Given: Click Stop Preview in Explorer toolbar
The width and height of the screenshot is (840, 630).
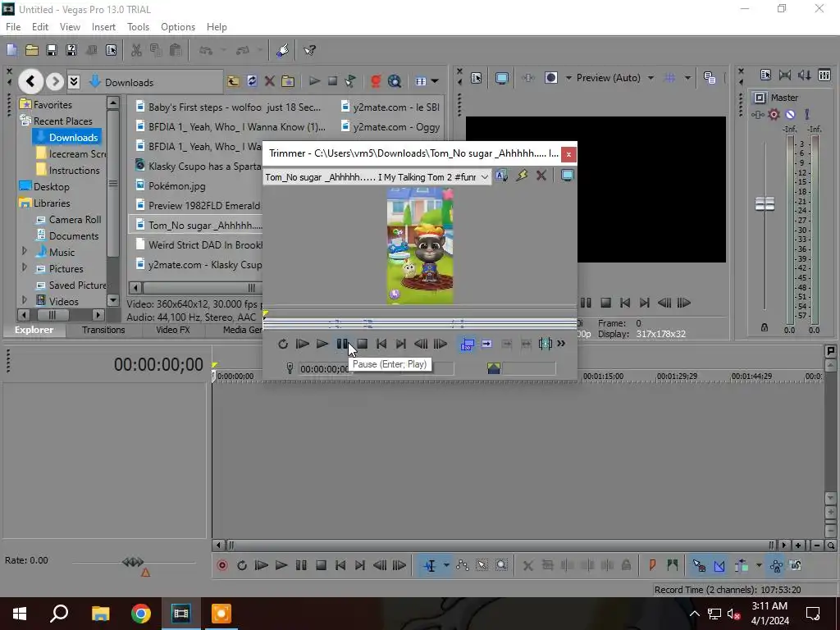Looking at the screenshot, I should click(332, 81).
